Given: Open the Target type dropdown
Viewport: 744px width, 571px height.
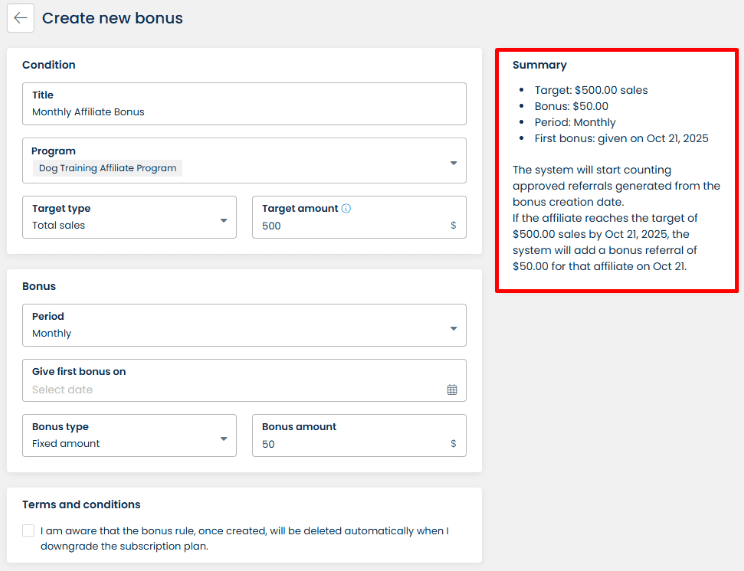Looking at the screenshot, I should click(x=129, y=217).
